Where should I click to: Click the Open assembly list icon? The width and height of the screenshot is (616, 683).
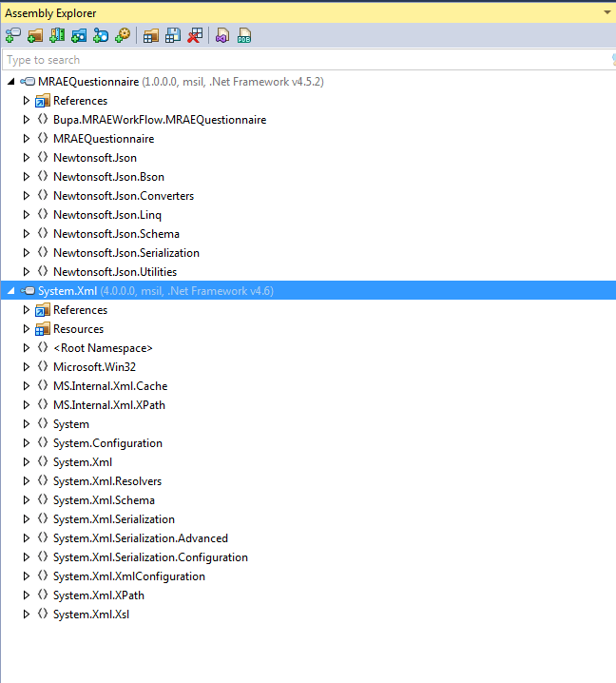[x=151, y=36]
